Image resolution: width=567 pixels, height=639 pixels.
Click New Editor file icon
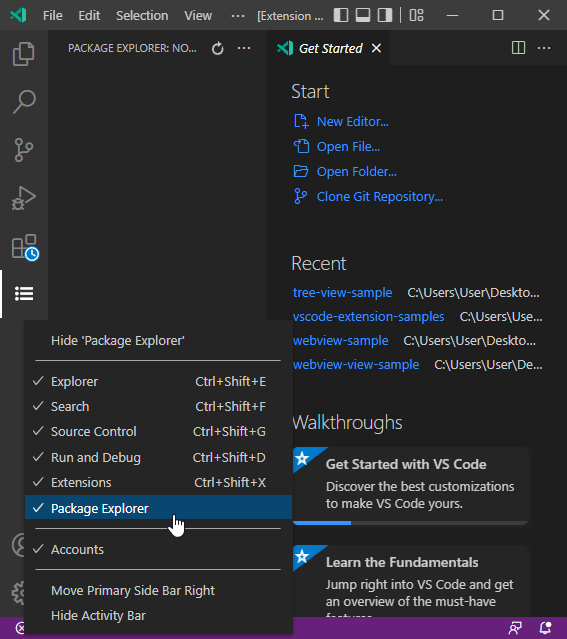point(301,121)
